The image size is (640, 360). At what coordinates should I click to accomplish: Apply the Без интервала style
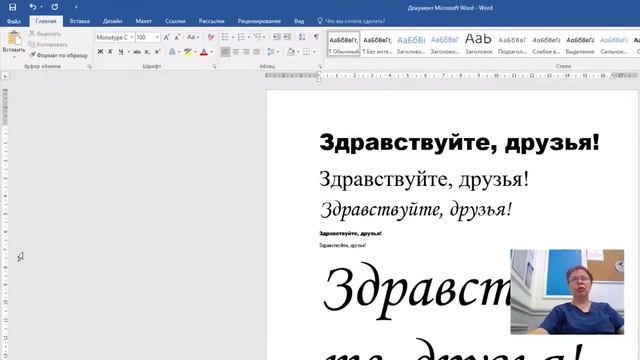point(377,44)
